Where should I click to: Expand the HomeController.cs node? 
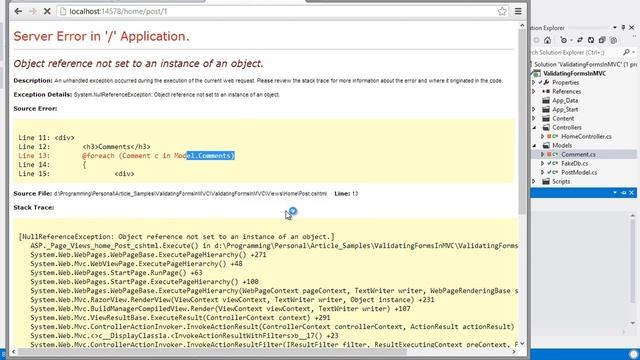[x=542, y=136]
